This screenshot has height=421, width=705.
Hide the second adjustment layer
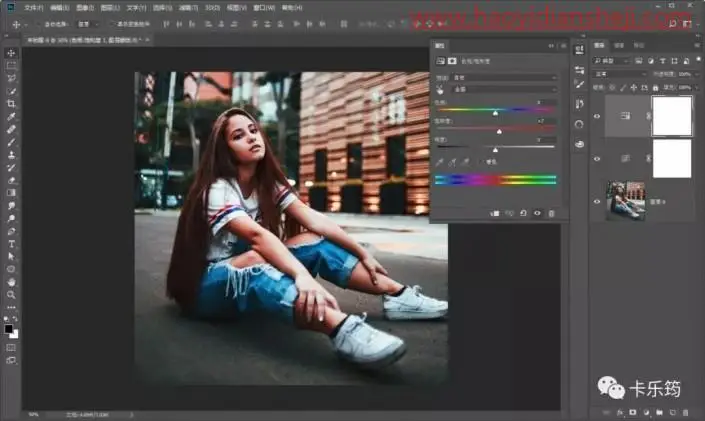coord(597,159)
